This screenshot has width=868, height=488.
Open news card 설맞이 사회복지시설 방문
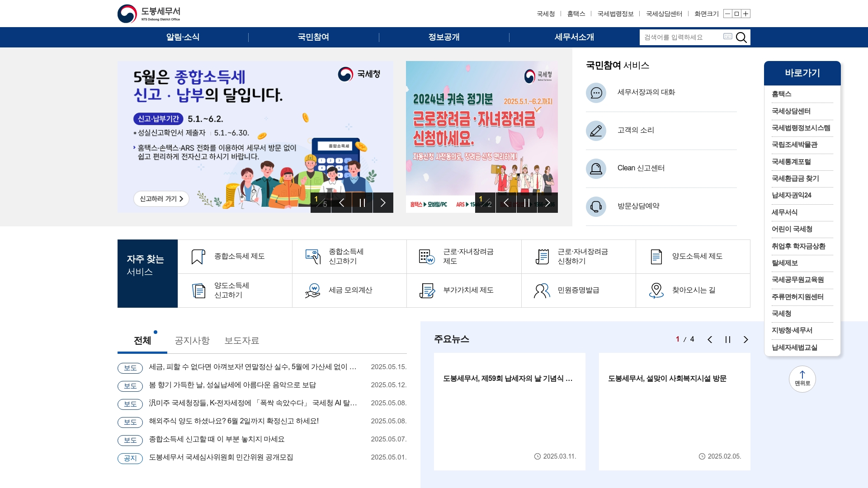coord(675,412)
